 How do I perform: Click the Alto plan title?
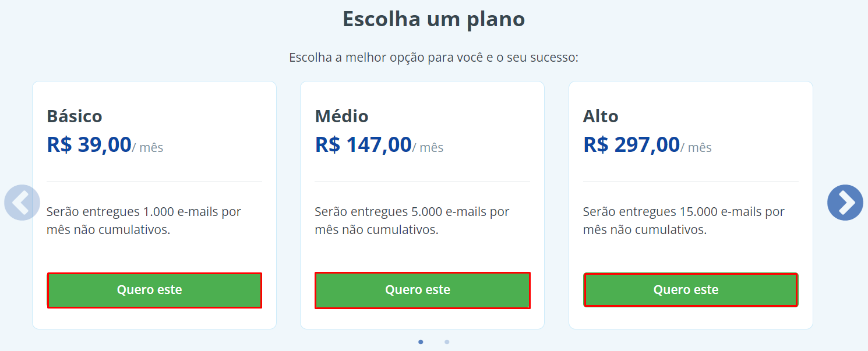click(x=601, y=116)
